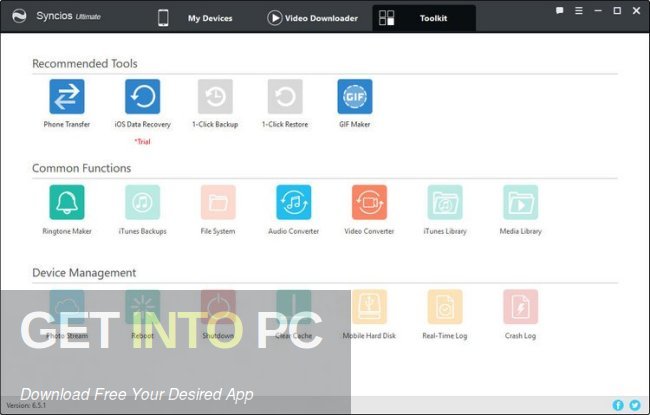
Task: Open the GIF Maker tool
Action: (355, 97)
